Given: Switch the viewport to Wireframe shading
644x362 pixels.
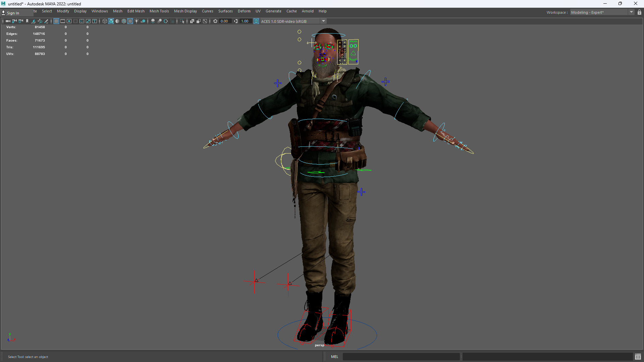Looking at the screenshot, I should tap(105, 21).
